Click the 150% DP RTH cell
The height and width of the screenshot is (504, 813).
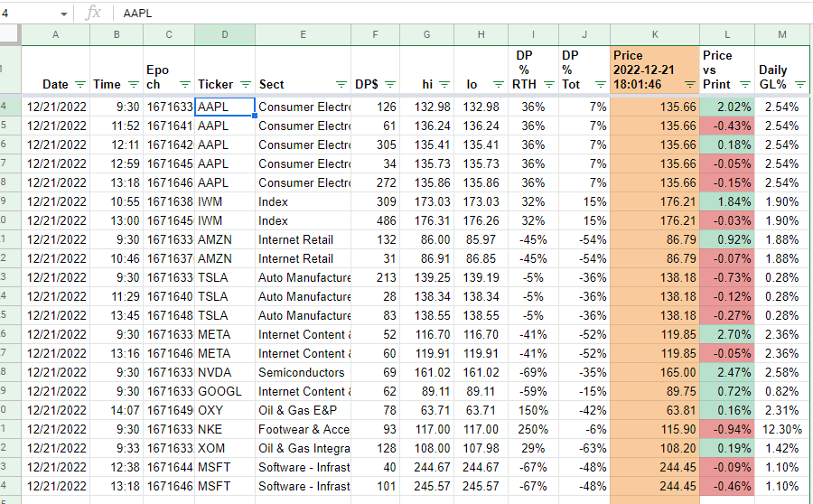click(533, 410)
